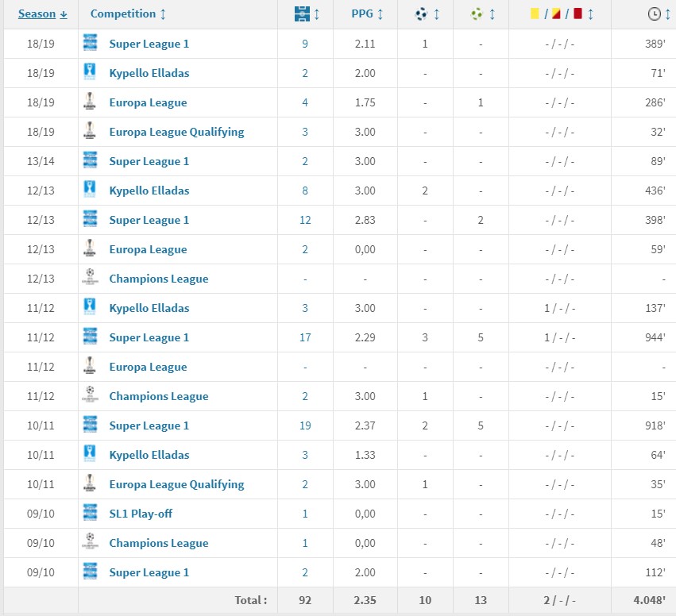Click the Super League 1 logo in the 11/12 row

pyautogui.click(x=90, y=337)
